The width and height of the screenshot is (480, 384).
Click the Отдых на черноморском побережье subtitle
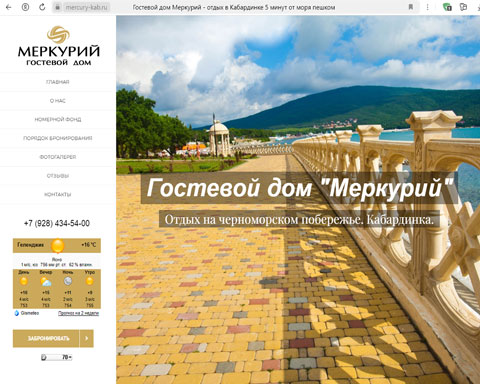coord(299,219)
